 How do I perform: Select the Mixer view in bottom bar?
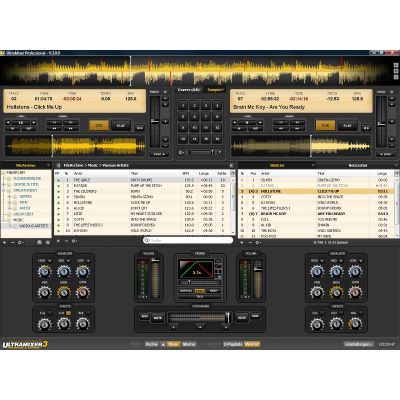[x=173, y=344]
